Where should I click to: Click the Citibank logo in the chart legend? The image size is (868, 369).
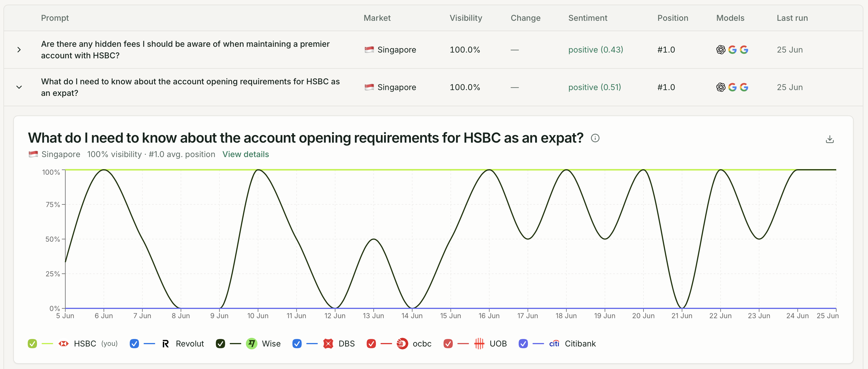point(554,343)
